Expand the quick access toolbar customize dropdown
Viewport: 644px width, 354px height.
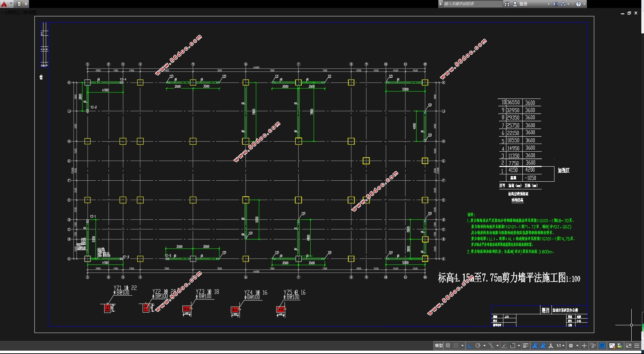26,4
